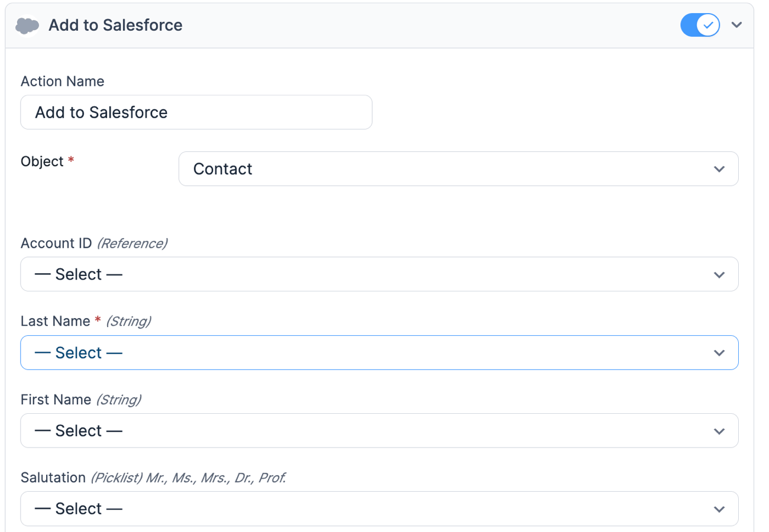
Task: Click the 'Salutation' field label
Action: click(x=53, y=478)
